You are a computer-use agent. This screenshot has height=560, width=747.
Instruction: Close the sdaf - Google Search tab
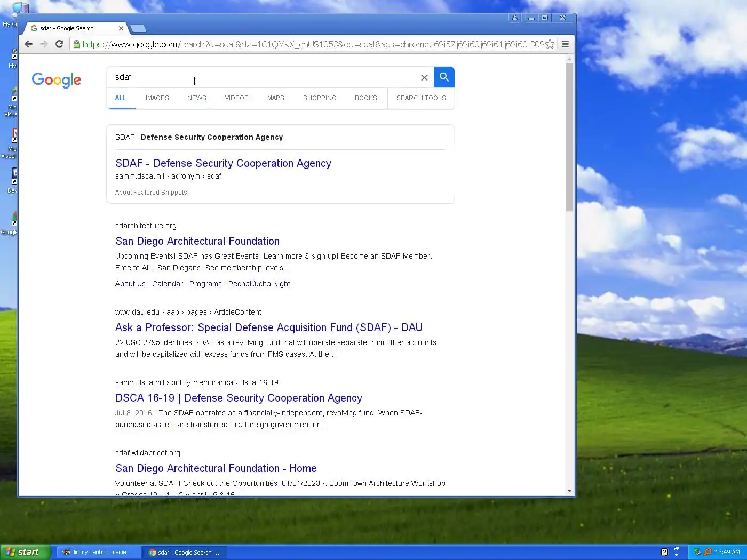[x=121, y=28]
